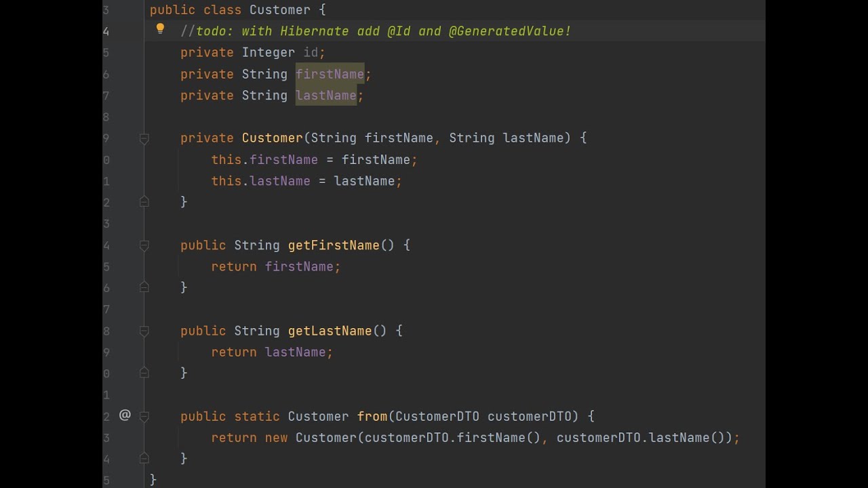868x488 pixels.
Task: Collapse the getLastName method via fold arrow
Action: 144,331
